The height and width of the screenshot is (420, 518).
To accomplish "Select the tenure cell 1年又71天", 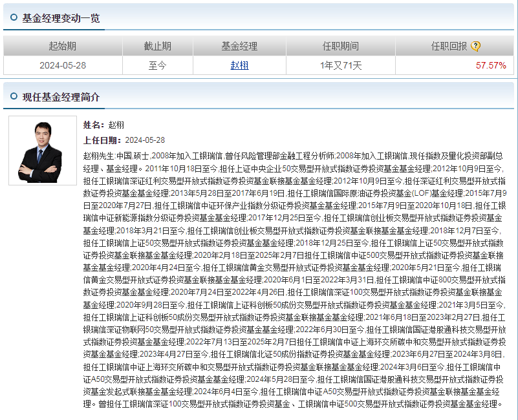I will 341,65.
